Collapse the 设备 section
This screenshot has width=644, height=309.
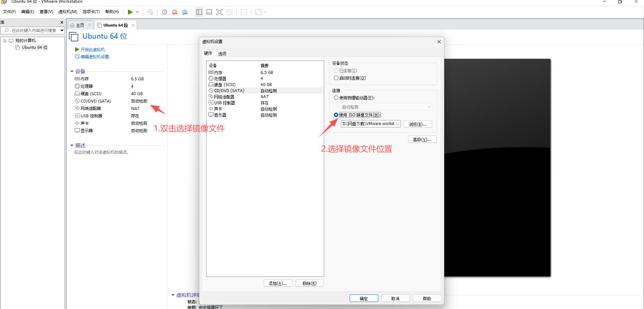72,71
